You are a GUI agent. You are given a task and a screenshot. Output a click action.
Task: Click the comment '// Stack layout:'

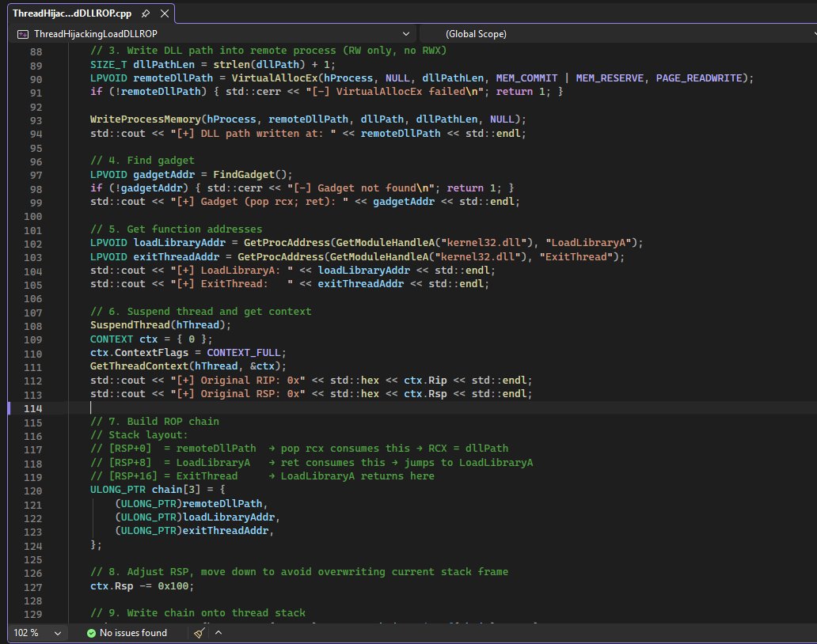(x=139, y=434)
